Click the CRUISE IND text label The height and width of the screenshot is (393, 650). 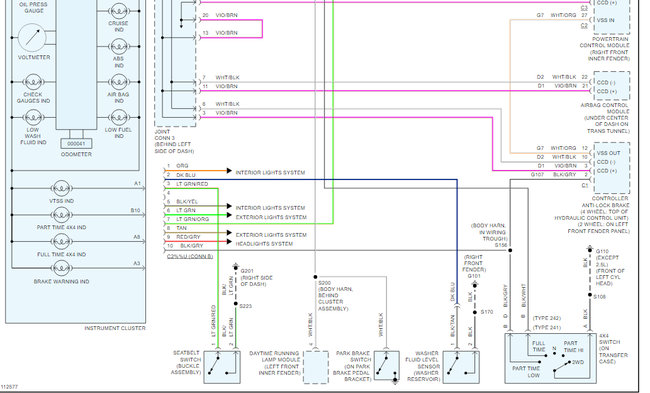click(119, 27)
